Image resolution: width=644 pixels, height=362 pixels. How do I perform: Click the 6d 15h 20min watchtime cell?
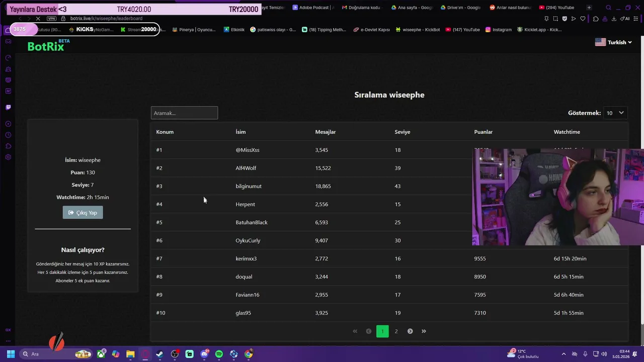pos(570,258)
